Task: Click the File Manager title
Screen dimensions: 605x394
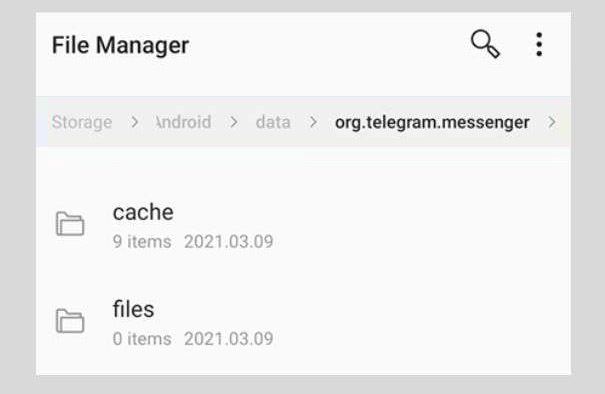Action: [x=120, y=45]
